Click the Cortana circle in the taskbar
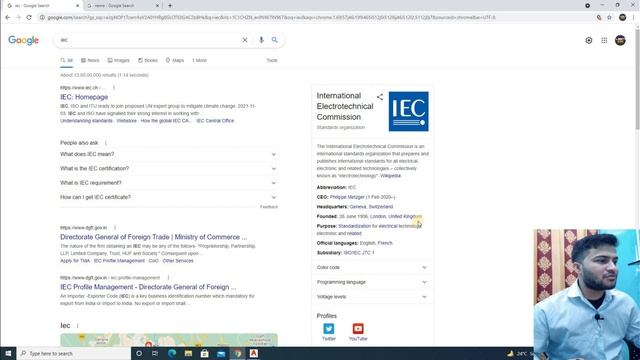The height and width of the screenshot is (360, 640). pos(139,353)
